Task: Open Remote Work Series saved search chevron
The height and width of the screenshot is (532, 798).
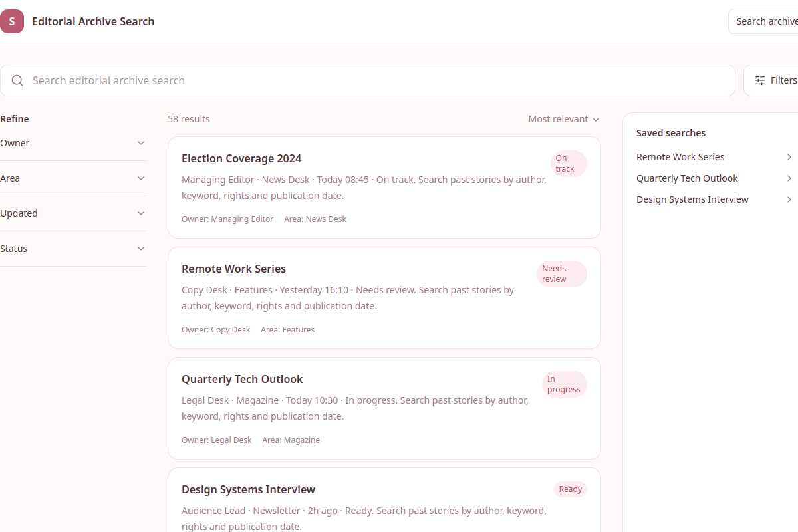Action: click(789, 157)
